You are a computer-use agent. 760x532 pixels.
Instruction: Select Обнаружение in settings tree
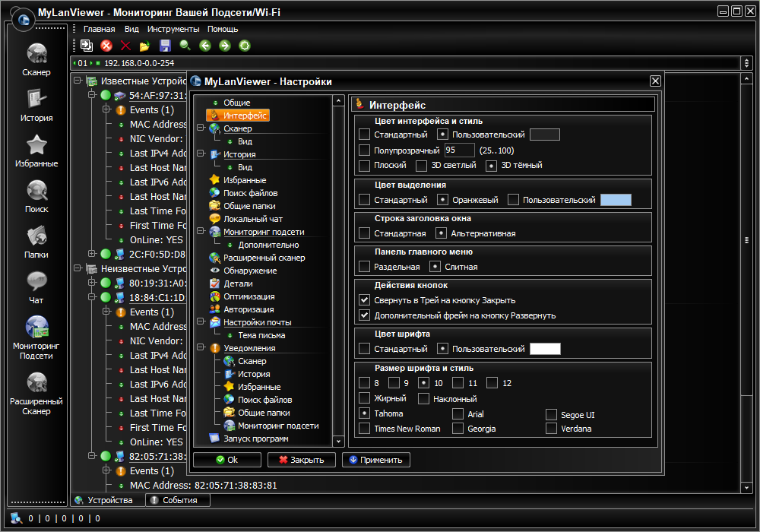pyautogui.click(x=249, y=271)
